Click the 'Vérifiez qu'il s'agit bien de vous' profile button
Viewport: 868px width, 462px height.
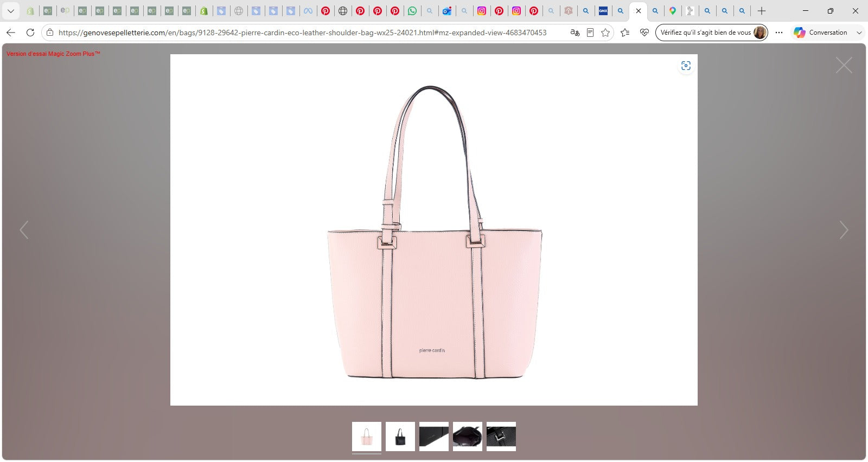point(712,33)
